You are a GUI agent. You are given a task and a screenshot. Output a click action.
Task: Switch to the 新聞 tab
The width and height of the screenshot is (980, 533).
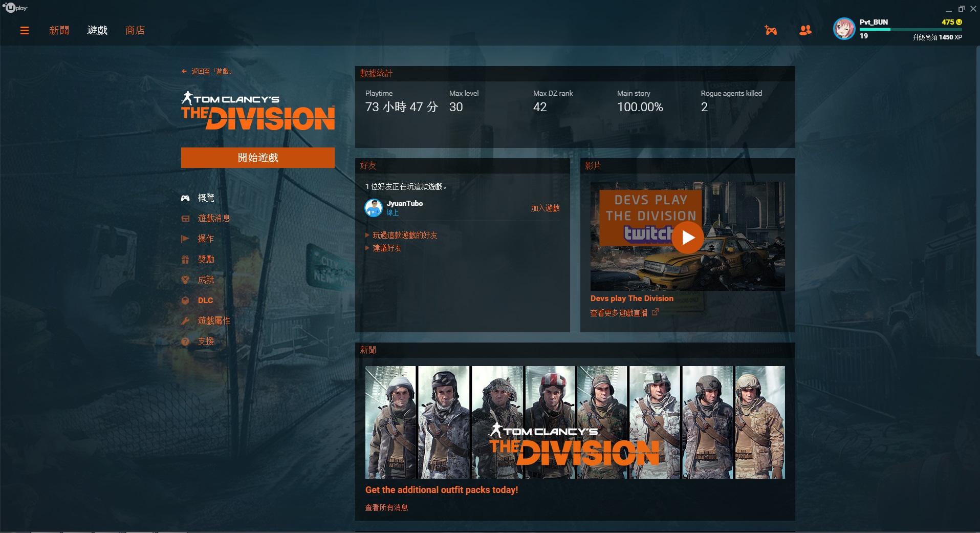(x=59, y=31)
